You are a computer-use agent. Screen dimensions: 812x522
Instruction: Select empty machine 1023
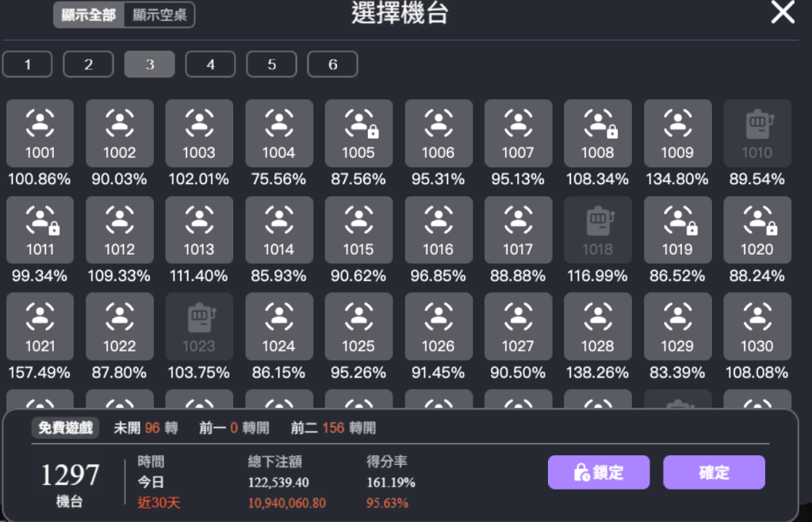tap(199, 326)
